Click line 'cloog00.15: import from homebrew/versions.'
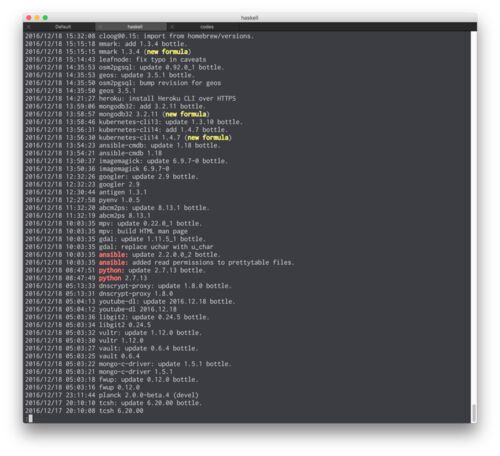This screenshot has height=456, width=500. 176,36
